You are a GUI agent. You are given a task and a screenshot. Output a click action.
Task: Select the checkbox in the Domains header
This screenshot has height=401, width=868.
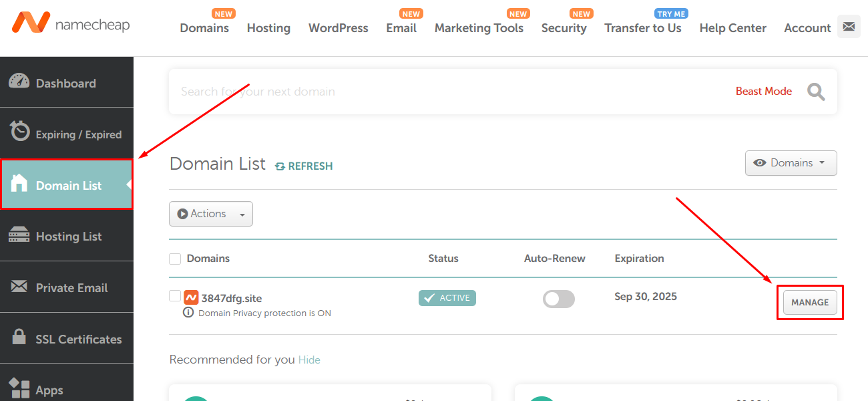click(x=174, y=259)
